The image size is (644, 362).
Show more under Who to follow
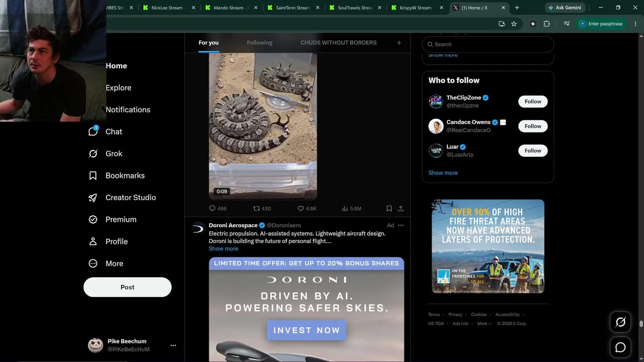[443, 173]
